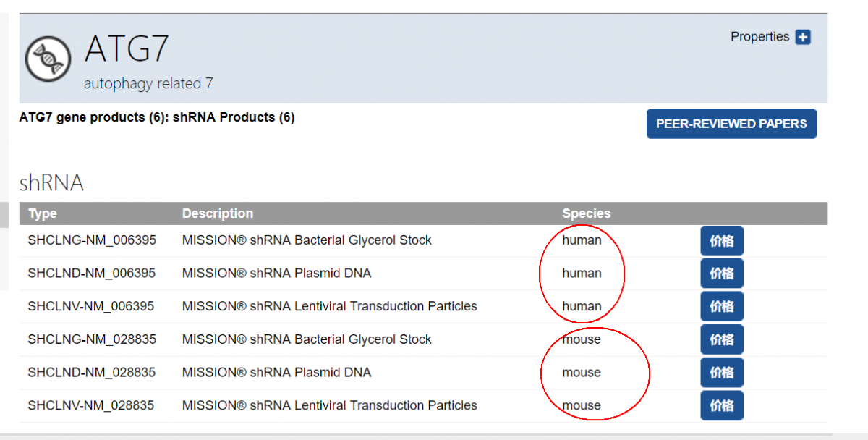Click the ATG7 page title
Viewport: 868px width, 440px height.
[127, 49]
